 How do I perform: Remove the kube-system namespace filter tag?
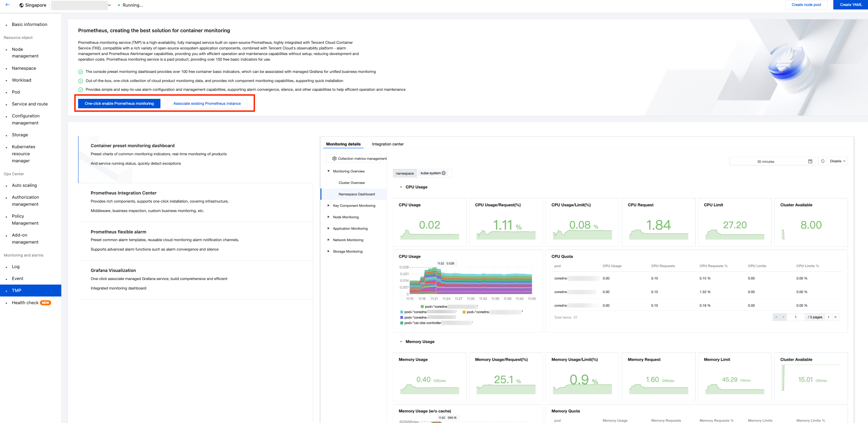coord(444,173)
